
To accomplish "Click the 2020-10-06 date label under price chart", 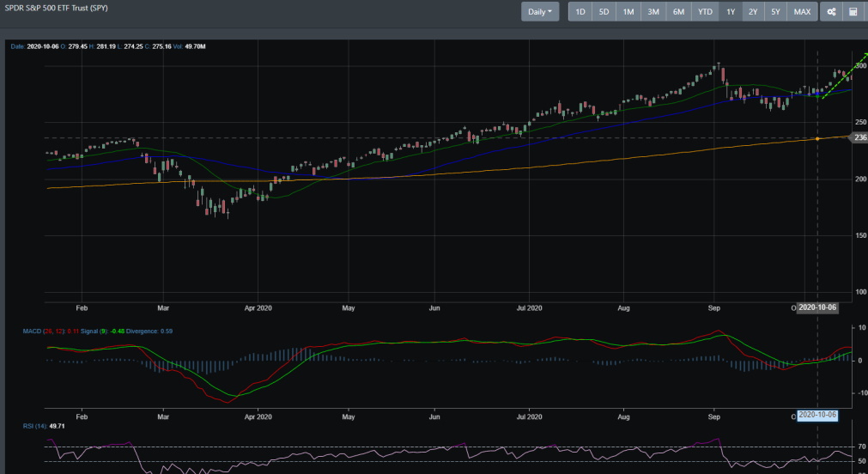I will tap(817, 307).
